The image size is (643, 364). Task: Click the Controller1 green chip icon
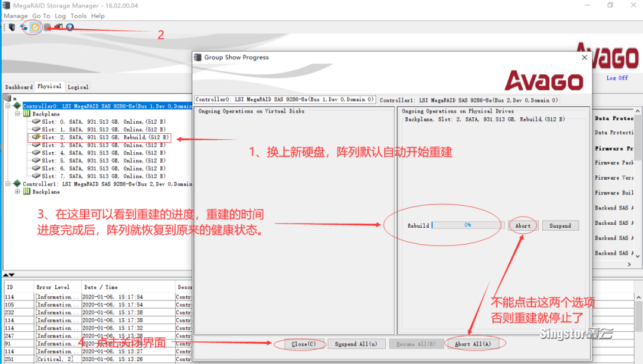(17, 183)
